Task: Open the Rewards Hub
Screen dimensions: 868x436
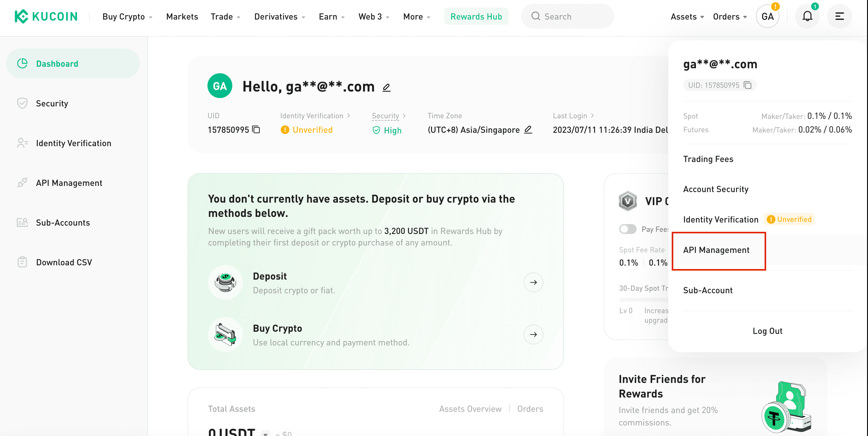Action: pyautogui.click(x=476, y=16)
